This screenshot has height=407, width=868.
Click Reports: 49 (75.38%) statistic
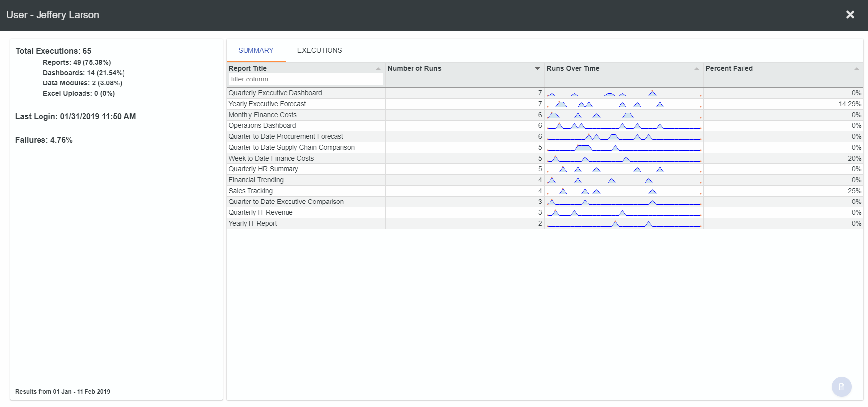(x=77, y=62)
